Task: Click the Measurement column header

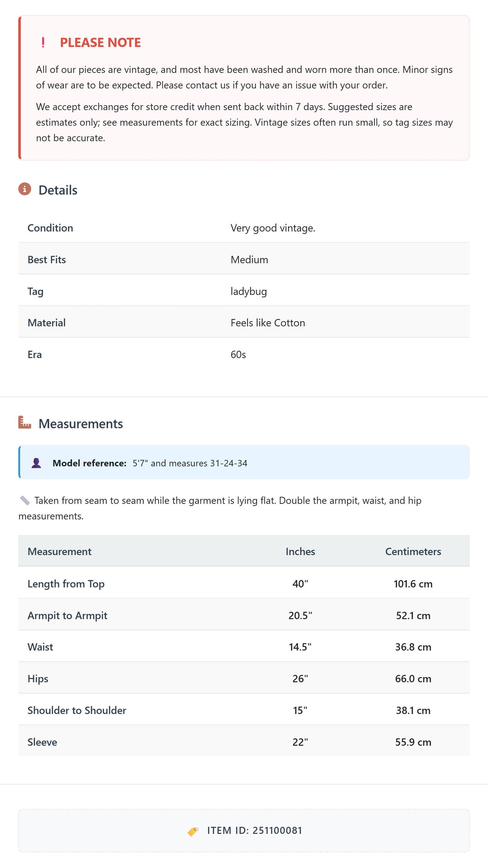Action: (x=59, y=552)
